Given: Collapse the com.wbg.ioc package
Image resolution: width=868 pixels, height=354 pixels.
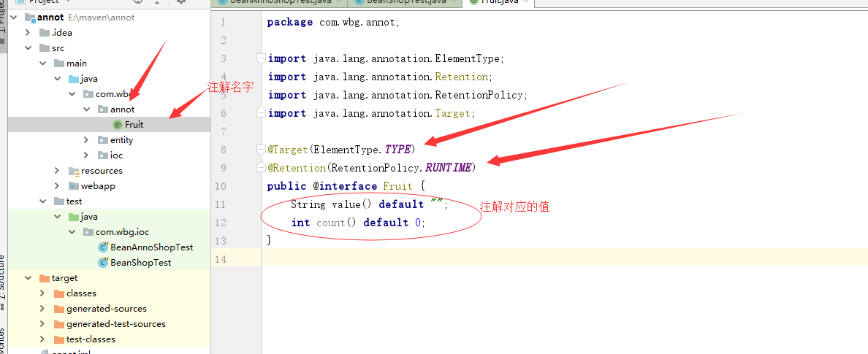Looking at the screenshot, I should click(x=72, y=232).
